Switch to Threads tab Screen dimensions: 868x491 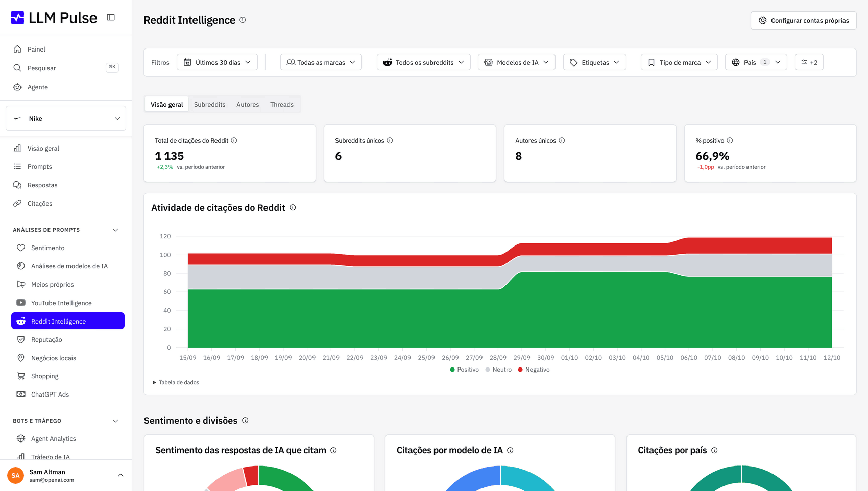[282, 104]
